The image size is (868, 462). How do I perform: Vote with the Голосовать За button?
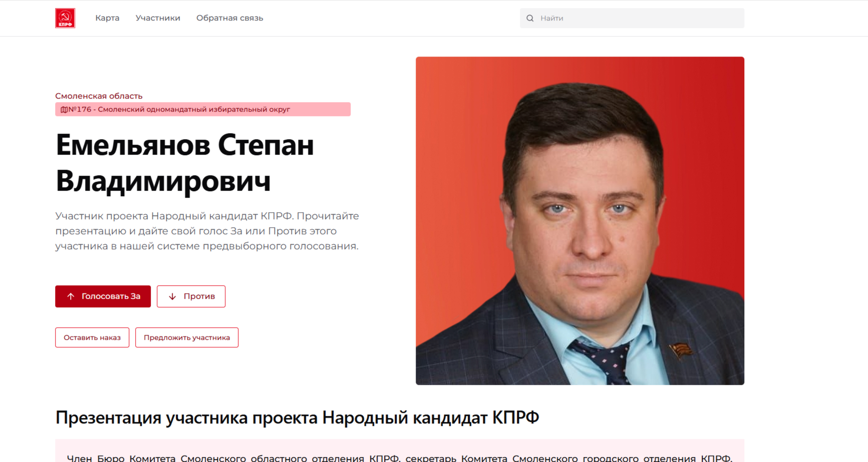tap(103, 296)
